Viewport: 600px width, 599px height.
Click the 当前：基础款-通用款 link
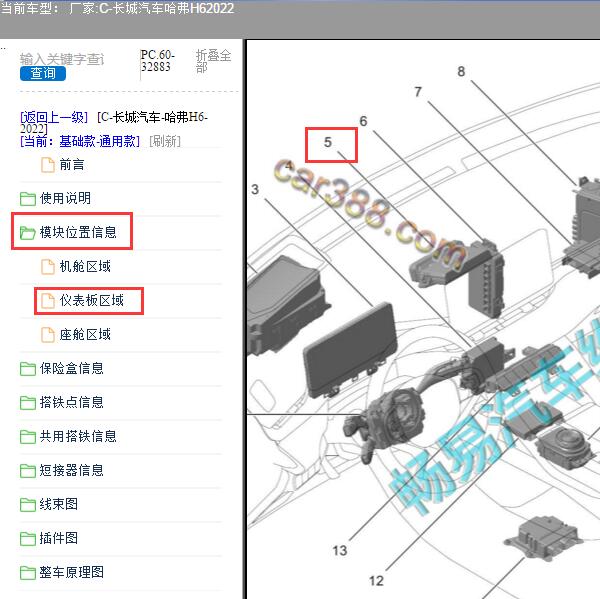tap(80, 141)
